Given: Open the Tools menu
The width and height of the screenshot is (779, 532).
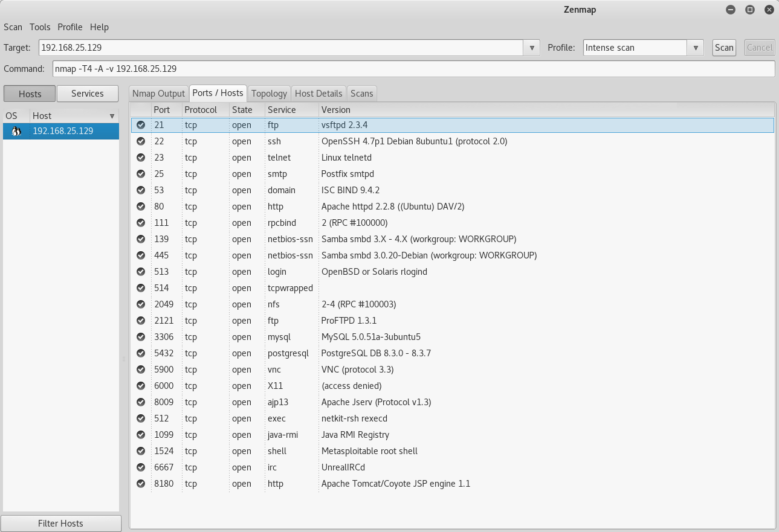Looking at the screenshot, I should pyautogui.click(x=40, y=27).
